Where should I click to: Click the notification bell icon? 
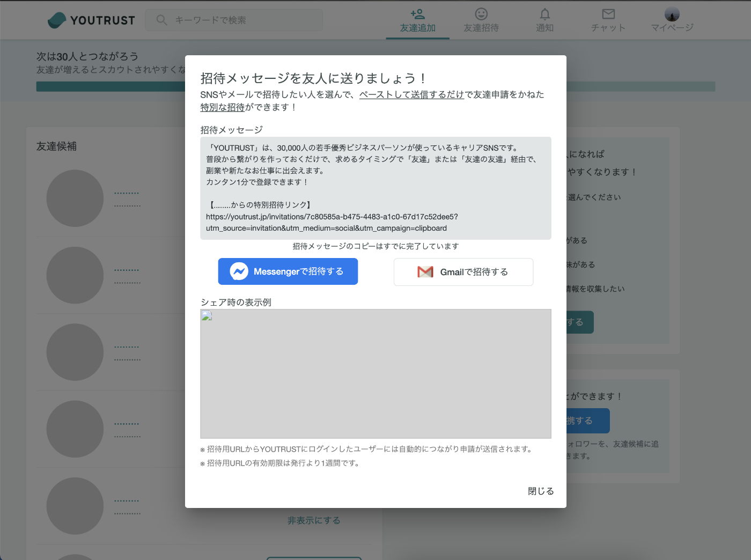pyautogui.click(x=544, y=13)
